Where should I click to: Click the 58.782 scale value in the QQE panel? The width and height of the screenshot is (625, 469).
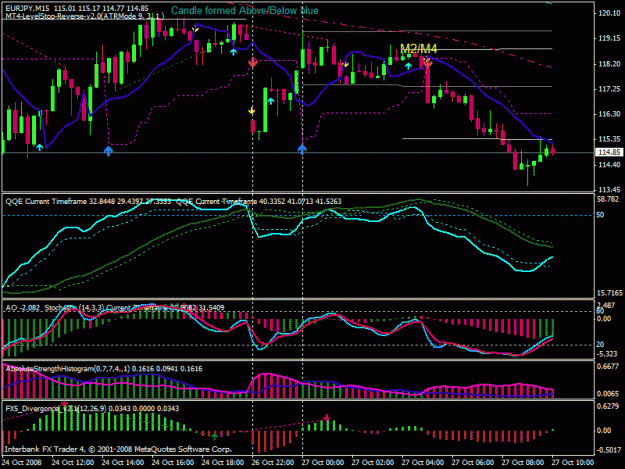tap(607, 199)
